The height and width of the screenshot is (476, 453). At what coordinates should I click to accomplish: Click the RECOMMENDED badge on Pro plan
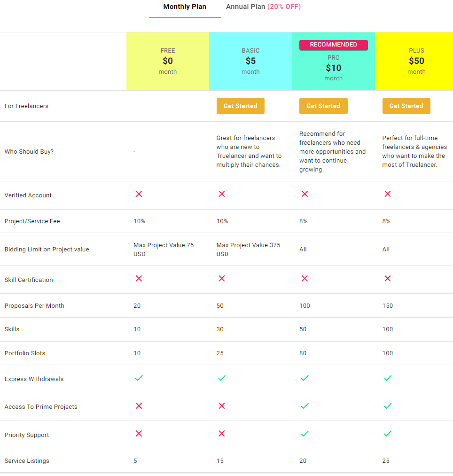334,45
